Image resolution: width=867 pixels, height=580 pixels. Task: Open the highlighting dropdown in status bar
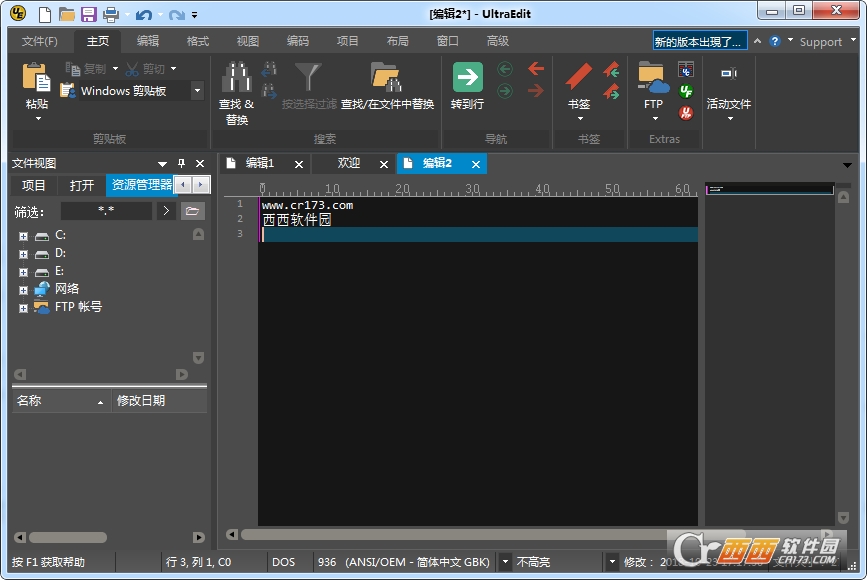(x=611, y=562)
